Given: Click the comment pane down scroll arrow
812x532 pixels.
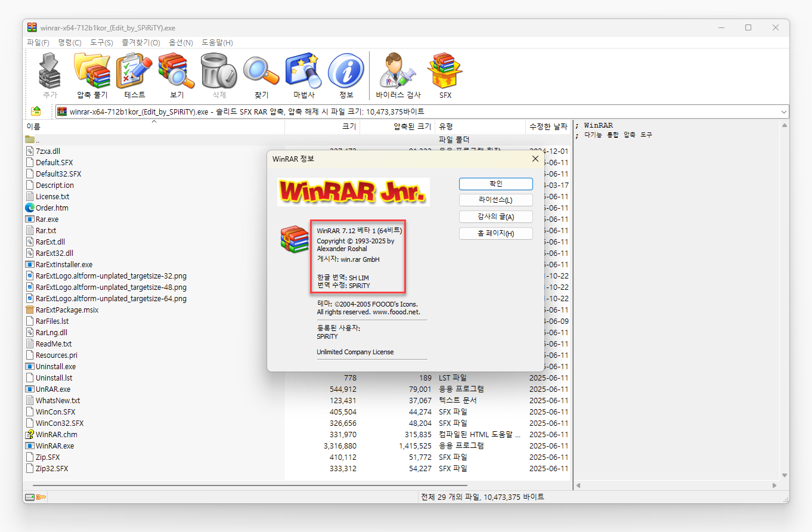Looking at the screenshot, I should coord(784,475).
